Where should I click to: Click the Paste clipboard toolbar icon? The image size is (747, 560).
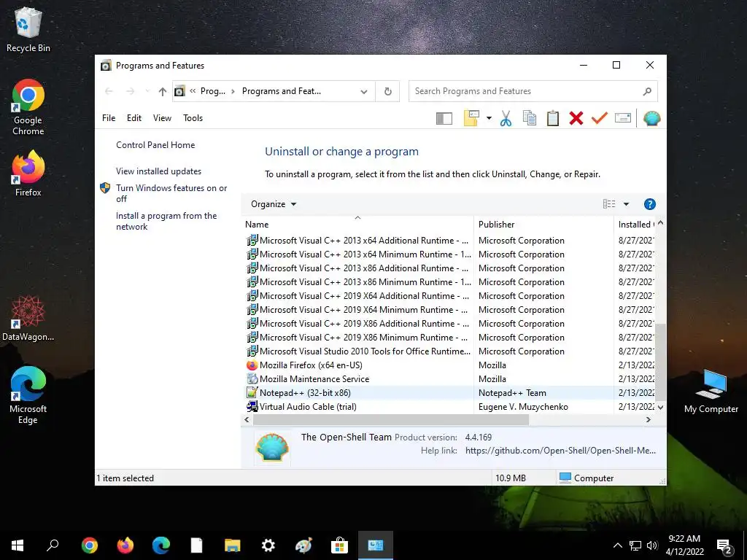pos(553,118)
